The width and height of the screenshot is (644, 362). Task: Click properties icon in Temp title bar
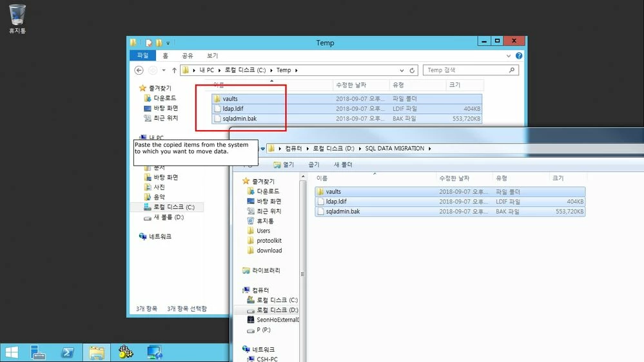point(149,43)
